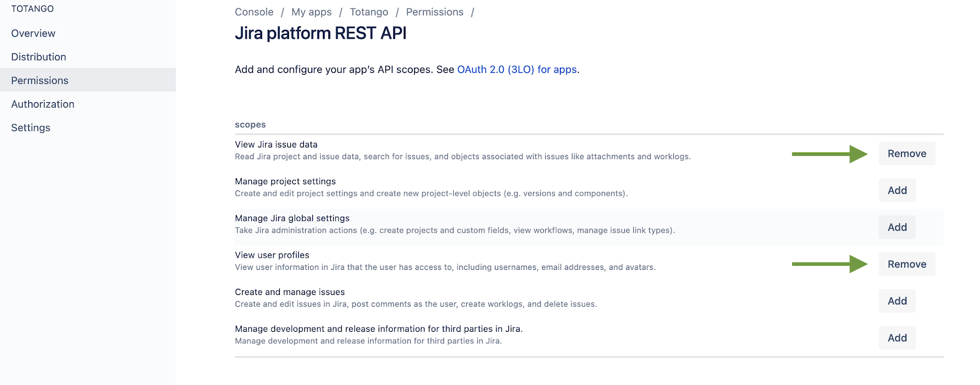Click the Jira platform REST API heading

(320, 33)
